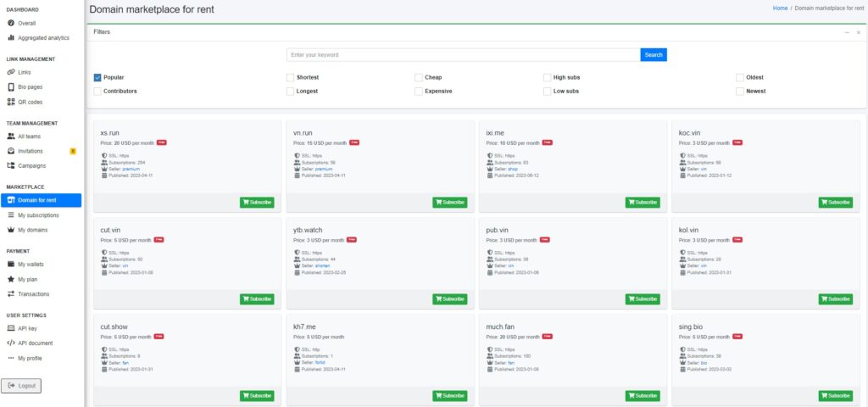Enable the High subs filter
This screenshot has height=407, width=868.
[x=547, y=77]
